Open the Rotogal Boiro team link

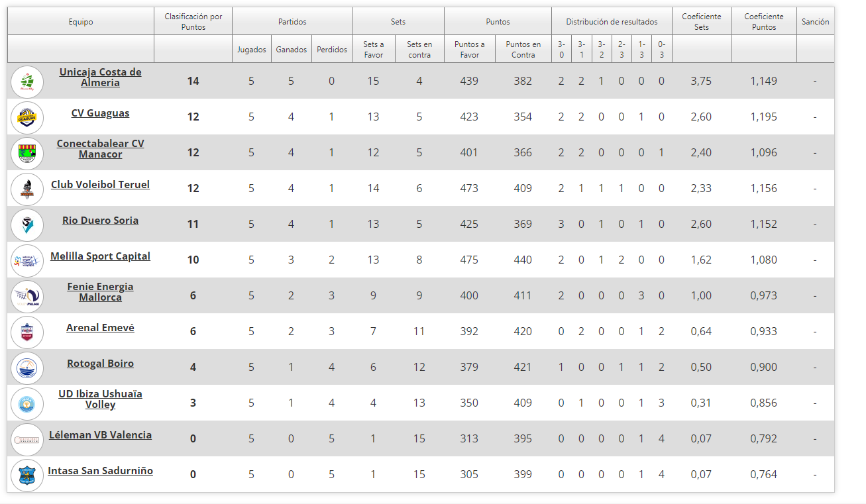coord(100,364)
